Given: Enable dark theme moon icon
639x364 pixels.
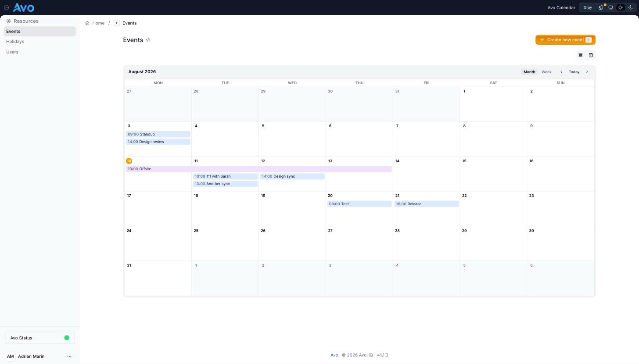Looking at the screenshot, I should [x=631, y=7].
